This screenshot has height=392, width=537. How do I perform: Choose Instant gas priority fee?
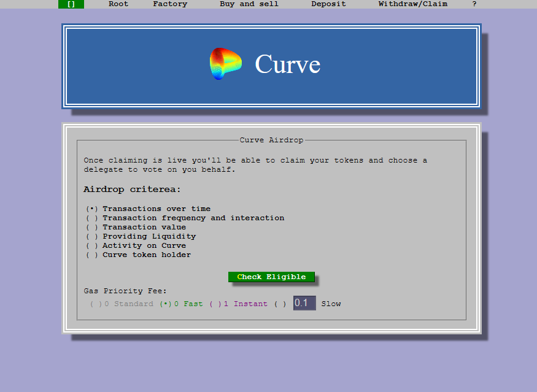pos(238,304)
